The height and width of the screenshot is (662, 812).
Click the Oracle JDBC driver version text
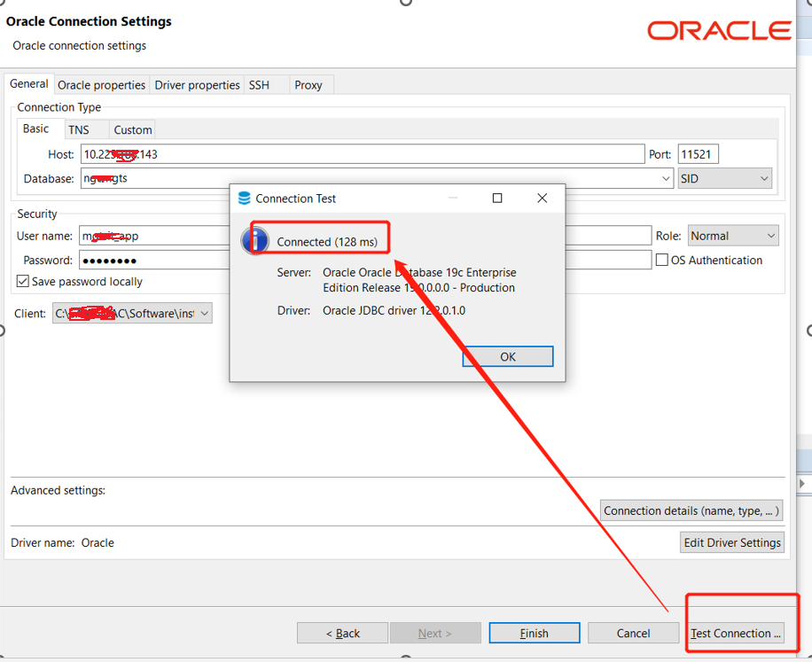tap(394, 310)
